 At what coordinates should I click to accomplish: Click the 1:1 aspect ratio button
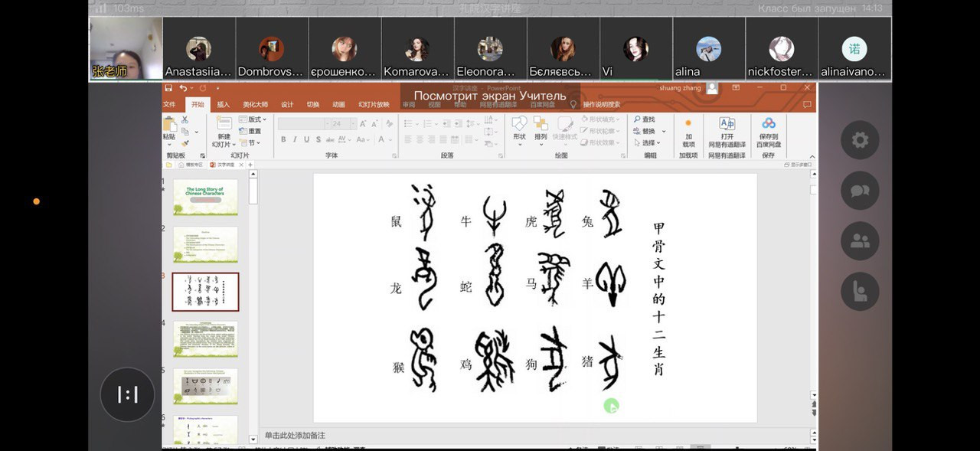tap(127, 394)
